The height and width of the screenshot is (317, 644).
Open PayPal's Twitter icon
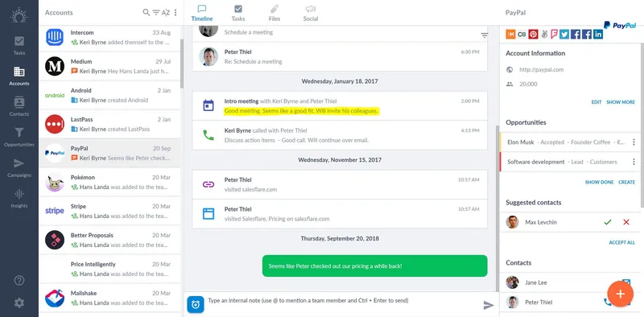point(564,34)
